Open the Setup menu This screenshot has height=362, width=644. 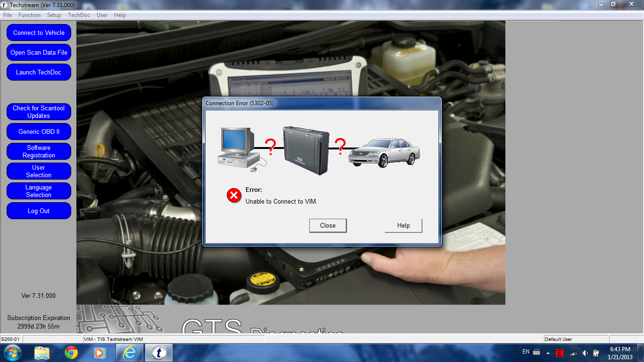pyautogui.click(x=54, y=15)
